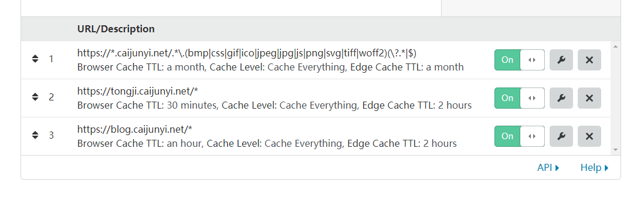Click the wildcard caijunyi.net regex rule text
Screen dimensions: 644x212
click(248, 53)
